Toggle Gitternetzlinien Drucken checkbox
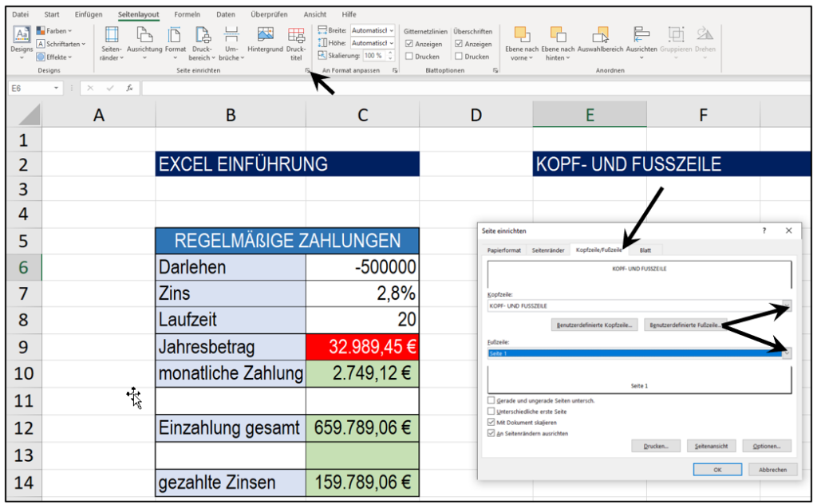 pos(409,57)
